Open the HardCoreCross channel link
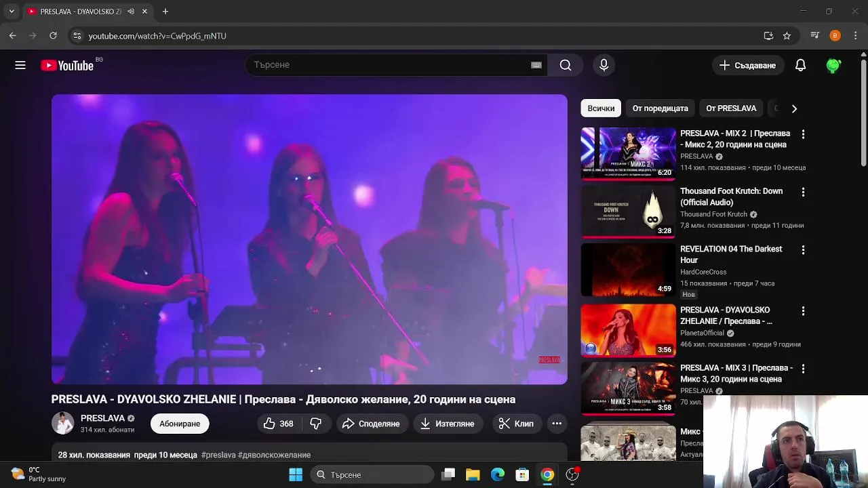The height and width of the screenshot is (488, 868). 703,272
